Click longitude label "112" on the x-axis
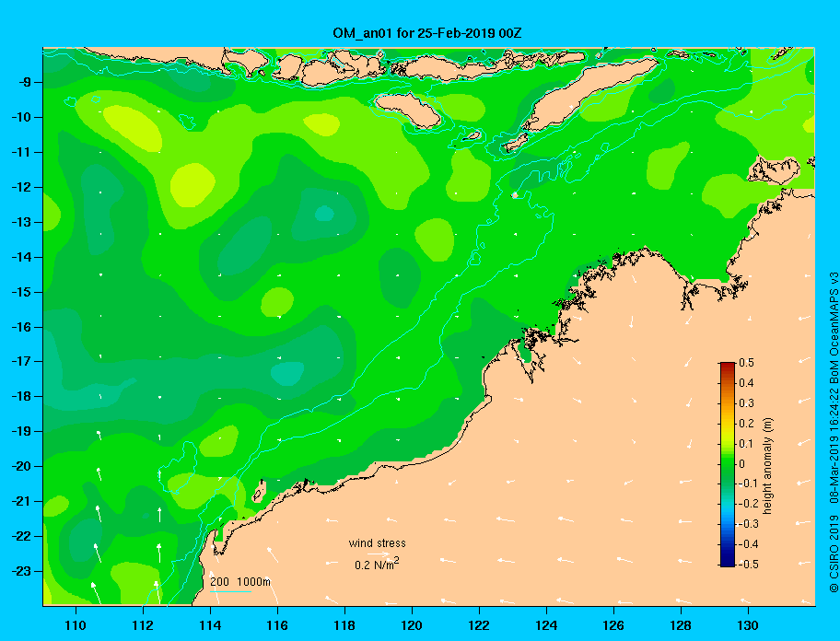 pos(143,625)
